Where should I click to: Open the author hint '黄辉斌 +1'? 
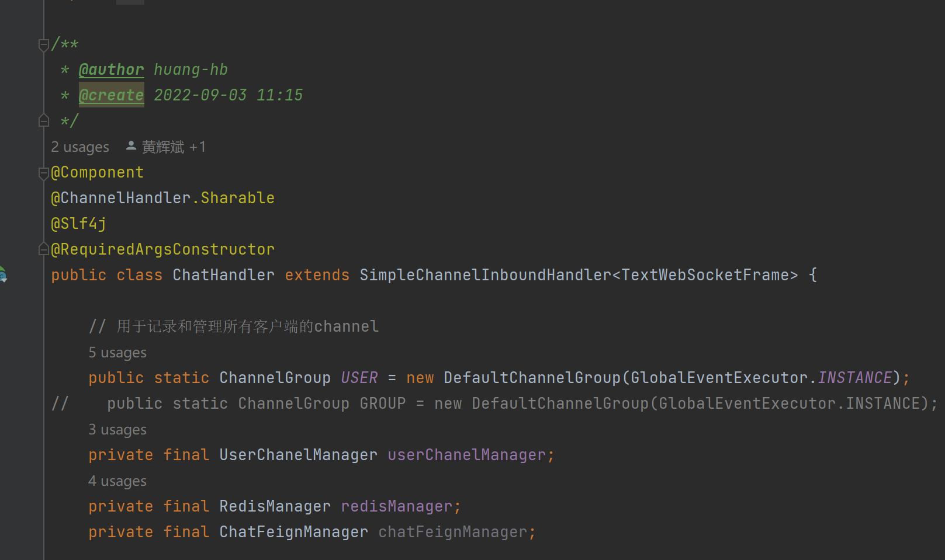[174, 147]
